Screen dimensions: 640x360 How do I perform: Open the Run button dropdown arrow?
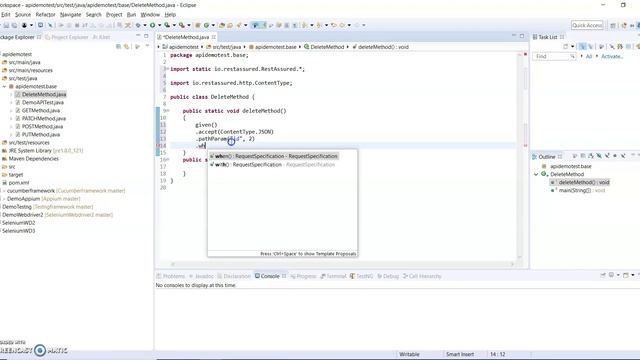pyautogui.click(x=159, y=25)
